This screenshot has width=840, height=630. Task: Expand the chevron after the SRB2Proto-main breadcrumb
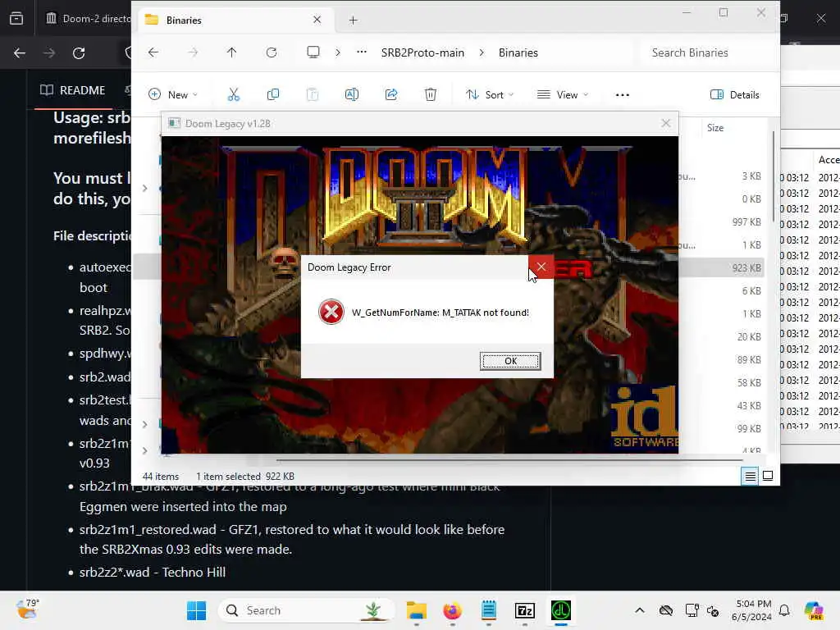click(482, 52)
